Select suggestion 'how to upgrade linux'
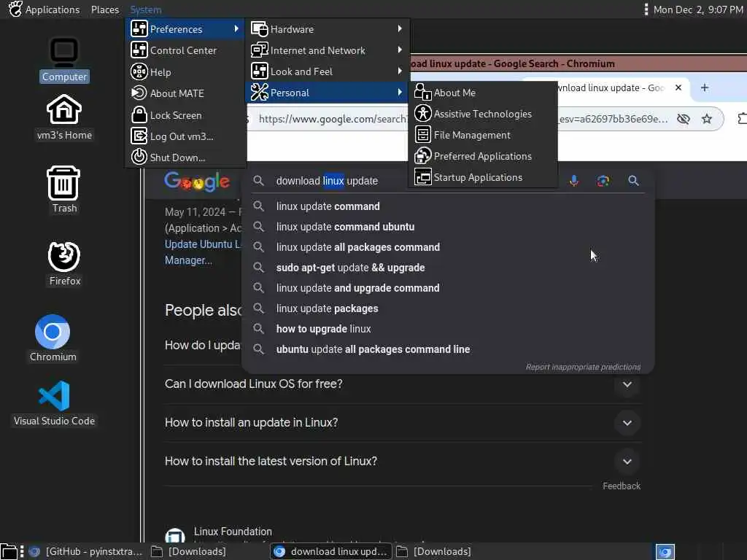Image resolution: width=747 pixels, height=560 pixels. pos(448,329)
